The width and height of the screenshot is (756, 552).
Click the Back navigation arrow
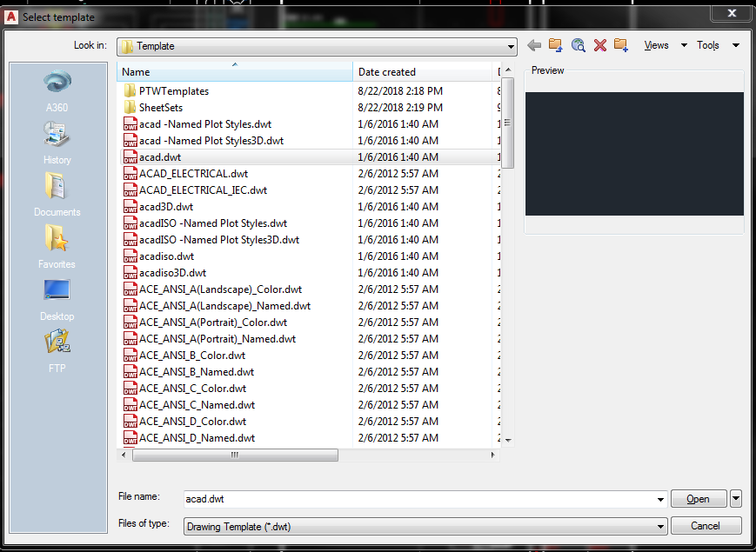pyautogui.click(x=534, y=44)
